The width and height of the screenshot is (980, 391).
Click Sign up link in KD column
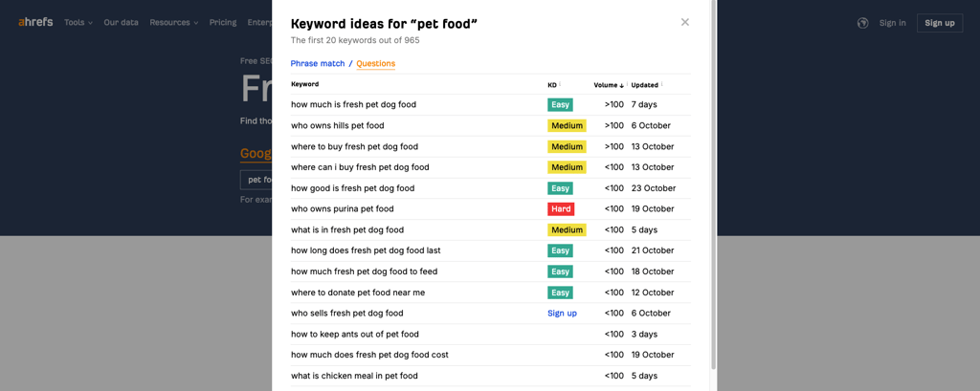point(562,314)
